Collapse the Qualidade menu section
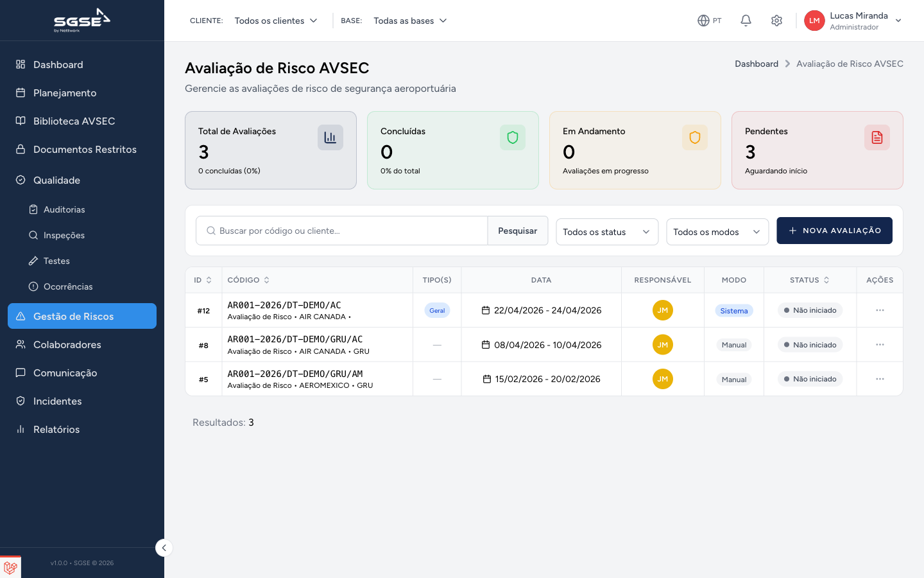This screenshot has height=578, width=924. (82, 180)
